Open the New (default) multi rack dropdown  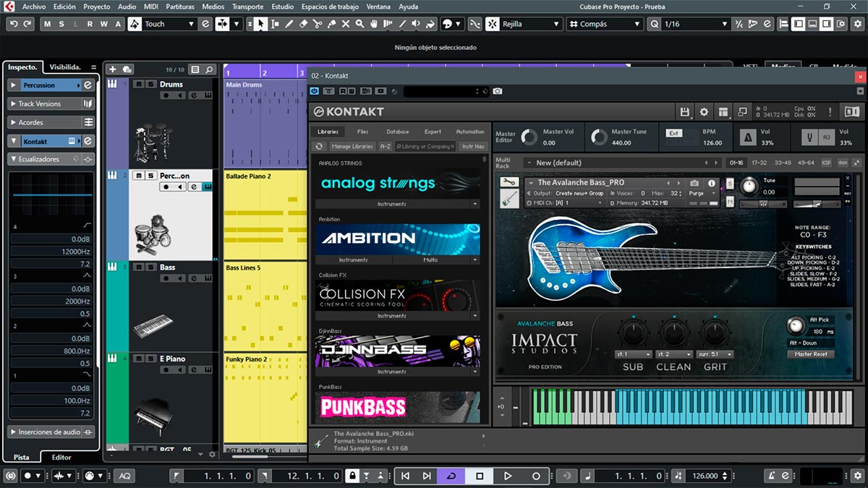tap(624, 163)
